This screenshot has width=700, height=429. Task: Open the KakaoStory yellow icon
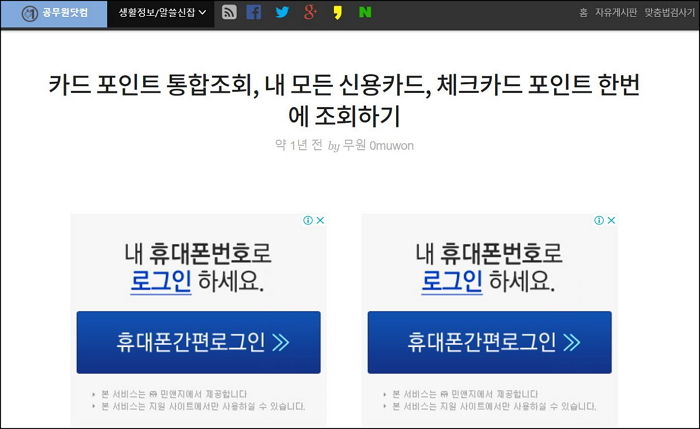[338, 13]
